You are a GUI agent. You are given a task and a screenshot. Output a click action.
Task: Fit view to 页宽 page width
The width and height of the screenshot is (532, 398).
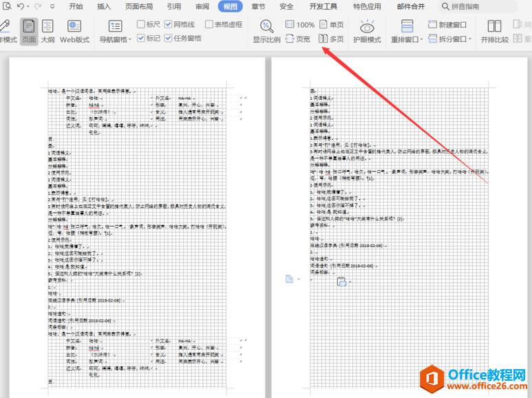tap(298, 39)
